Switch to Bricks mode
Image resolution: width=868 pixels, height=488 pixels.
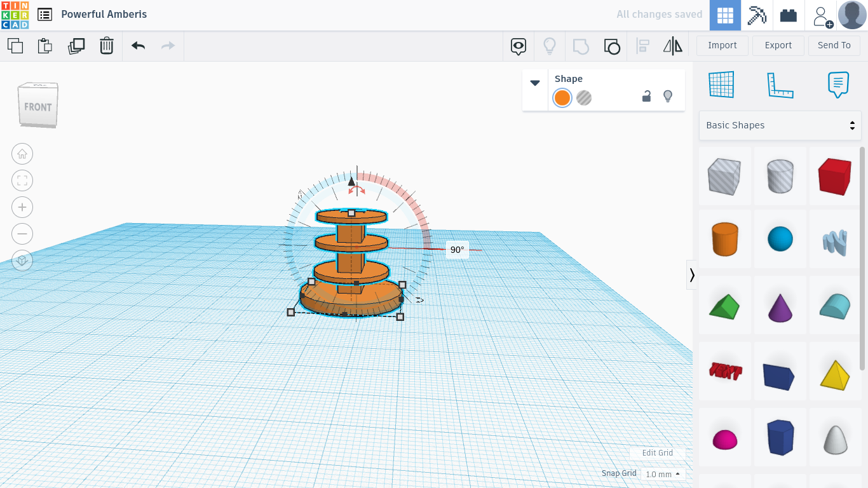click(x=789, y=15)
